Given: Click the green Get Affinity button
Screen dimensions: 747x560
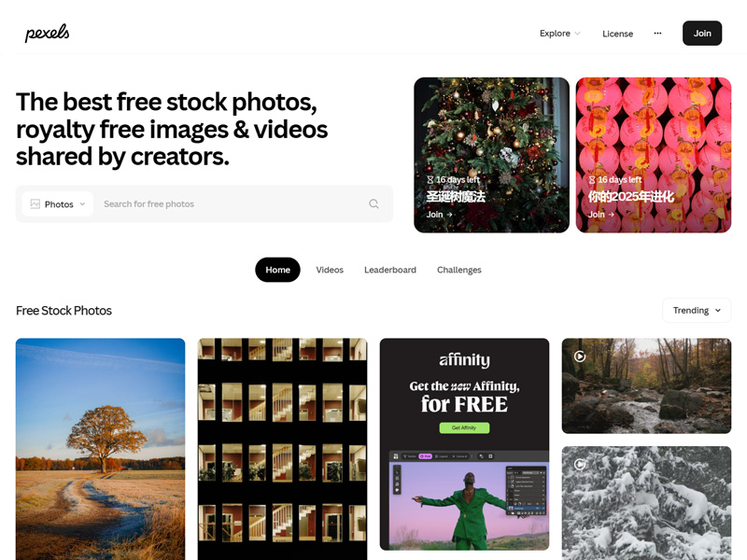Looking at the screenshot, I should tap(464, 427).
